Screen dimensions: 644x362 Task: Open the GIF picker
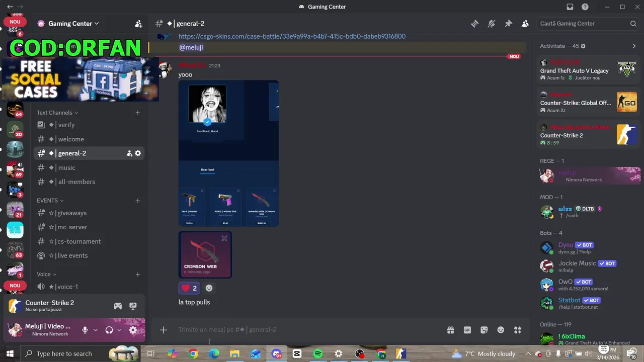click(x=467, y=330)
